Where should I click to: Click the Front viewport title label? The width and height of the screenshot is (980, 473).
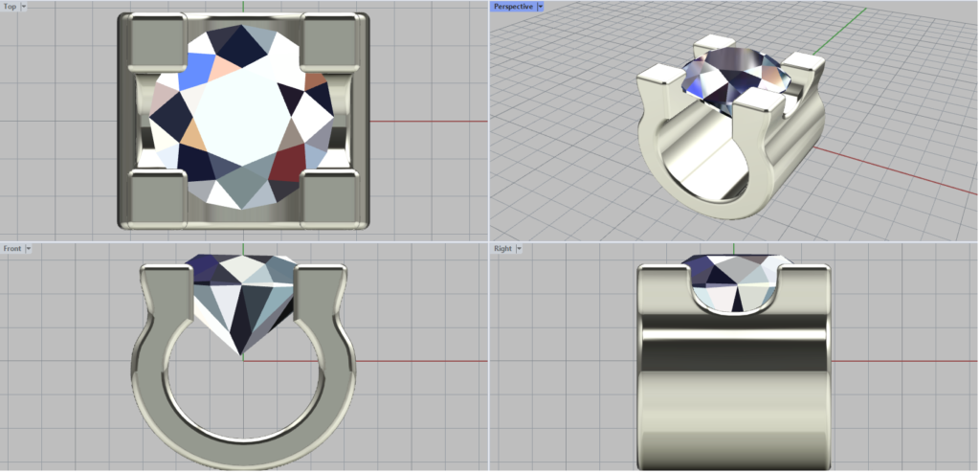tap(12, 248)
